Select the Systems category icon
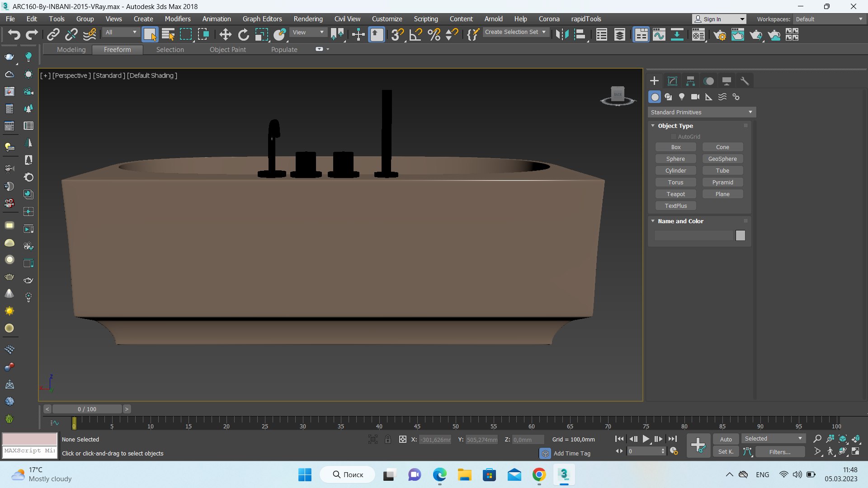Image resolution: width=868 pixels, height=488 pixels. point(736,97)
